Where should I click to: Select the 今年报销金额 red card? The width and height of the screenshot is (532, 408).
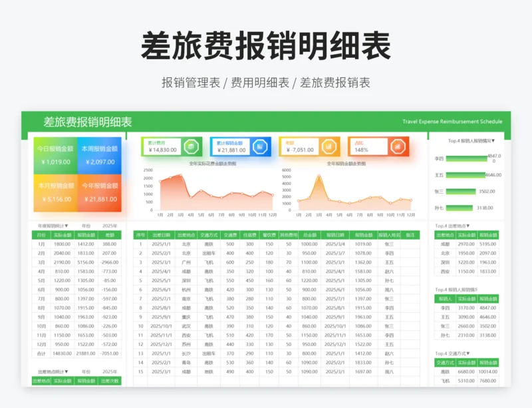click(99, 193)
